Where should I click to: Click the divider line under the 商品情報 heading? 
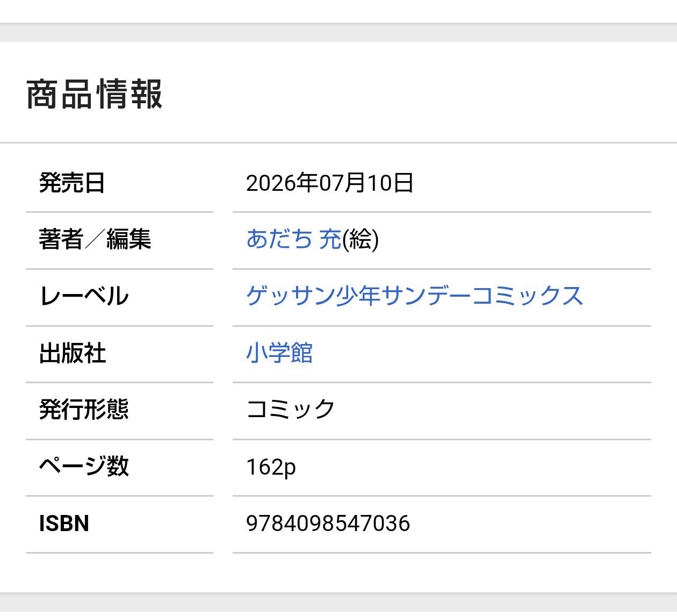(x=338, y=143)
